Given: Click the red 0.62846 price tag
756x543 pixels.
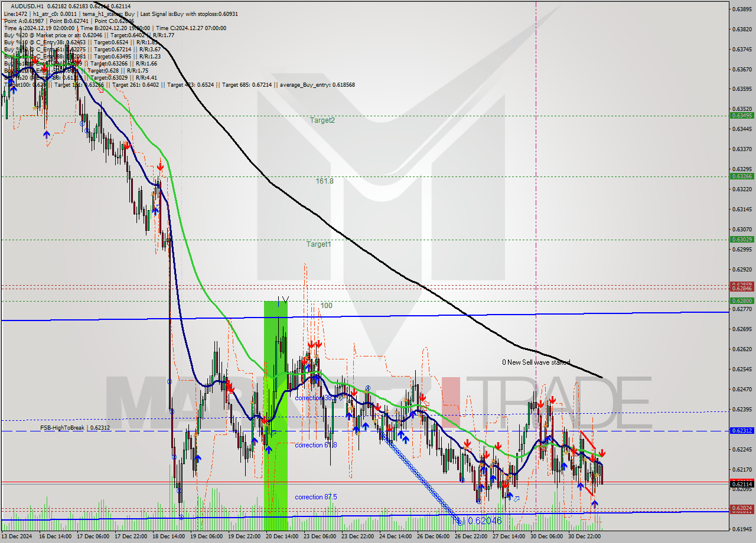Looking at the screenshot, I should coord(742,288).
